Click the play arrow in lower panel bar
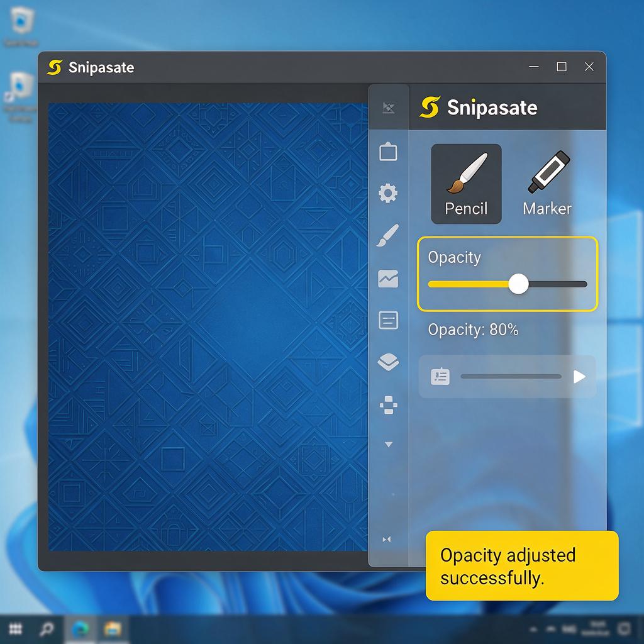The height and width of the screenshot is (644, 644). (x=579, y=377)
